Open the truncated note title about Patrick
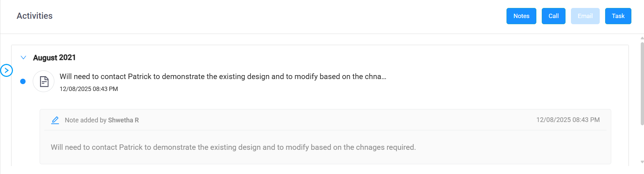 (222, 77)
